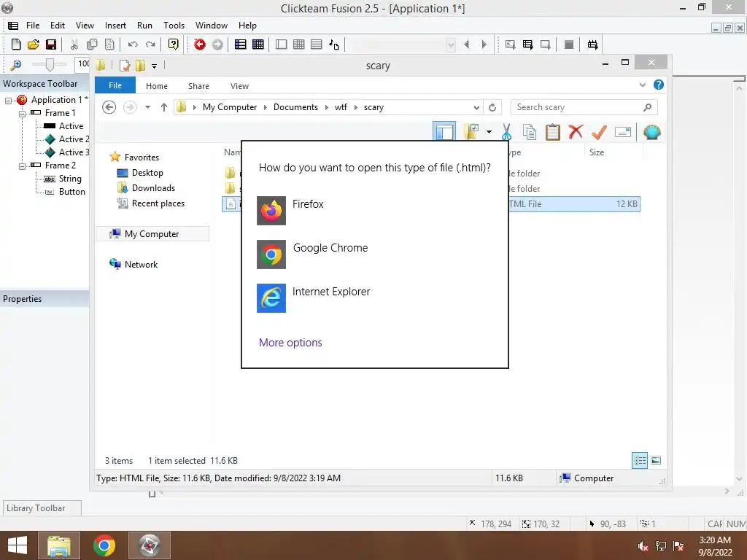Screen dimensions: 747x560
Task: Click the zoom magnifier icon in Fusion
Action: click(x=16, y=64)
